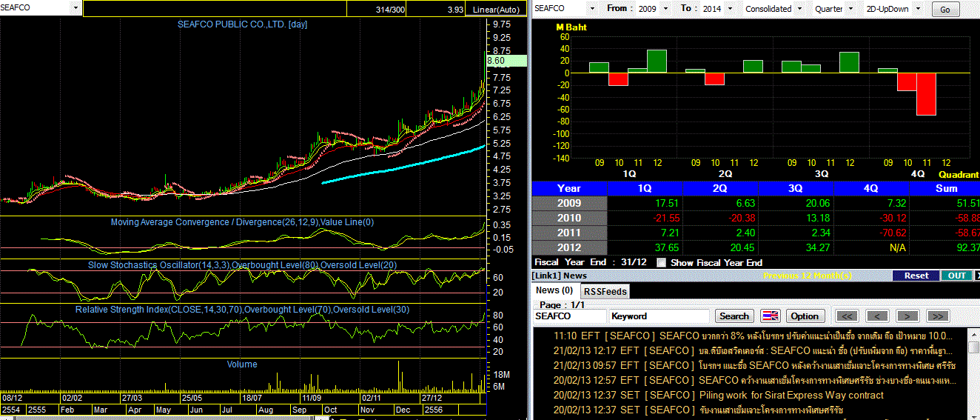The width and height of the screenshot is (980, 420).
Task: Open news Option button
Action: pyautogui.click(x=805, y=316)
